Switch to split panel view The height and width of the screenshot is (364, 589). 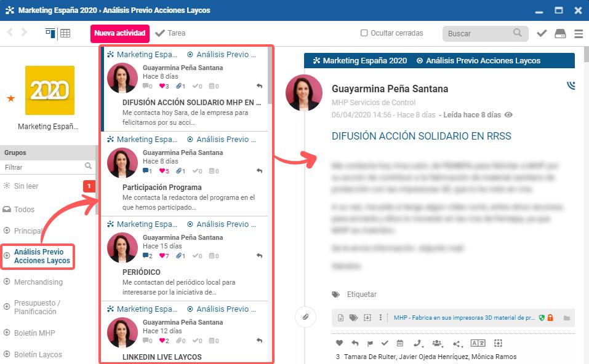pyautogui.click(x=50, y=33)
